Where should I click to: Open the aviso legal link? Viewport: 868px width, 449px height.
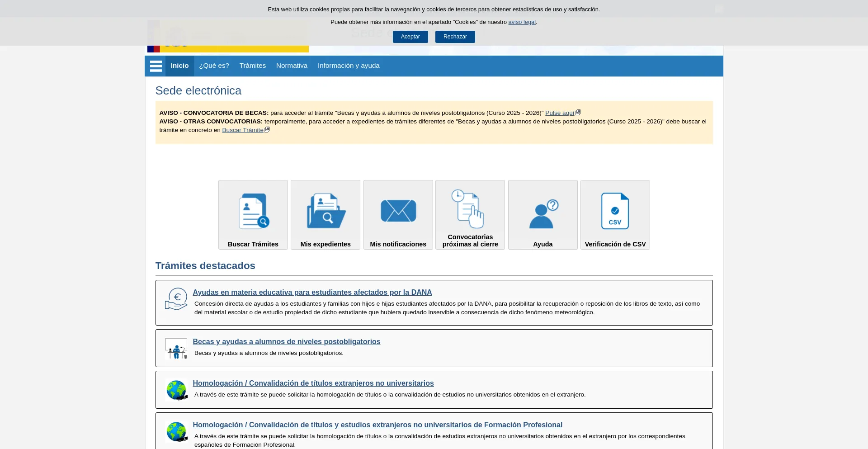pos(522,22)
